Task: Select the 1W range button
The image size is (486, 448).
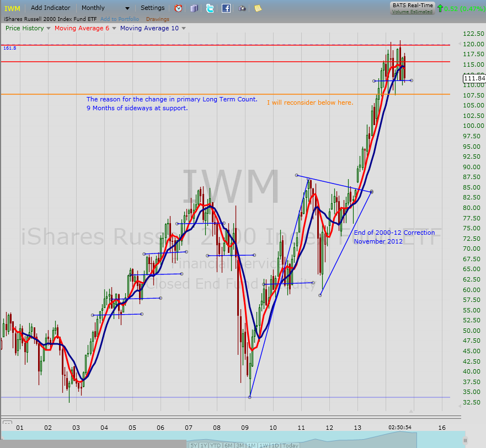Action: click(x=264, y=445)
